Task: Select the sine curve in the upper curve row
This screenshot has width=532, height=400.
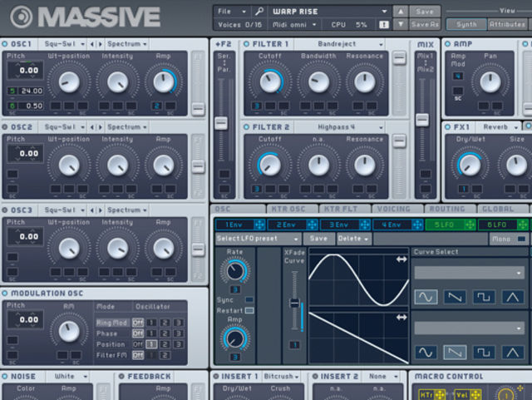Action: pos(426,297)
